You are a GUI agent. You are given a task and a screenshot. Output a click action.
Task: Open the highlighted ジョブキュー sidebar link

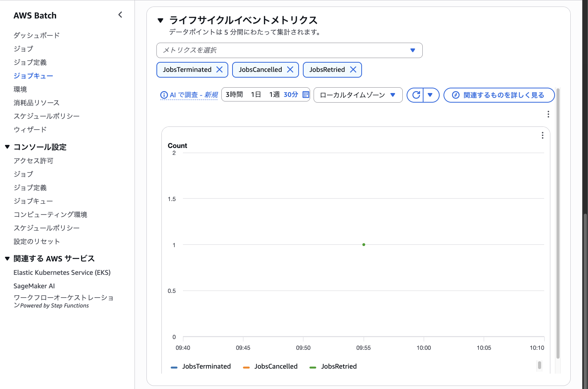33,76
